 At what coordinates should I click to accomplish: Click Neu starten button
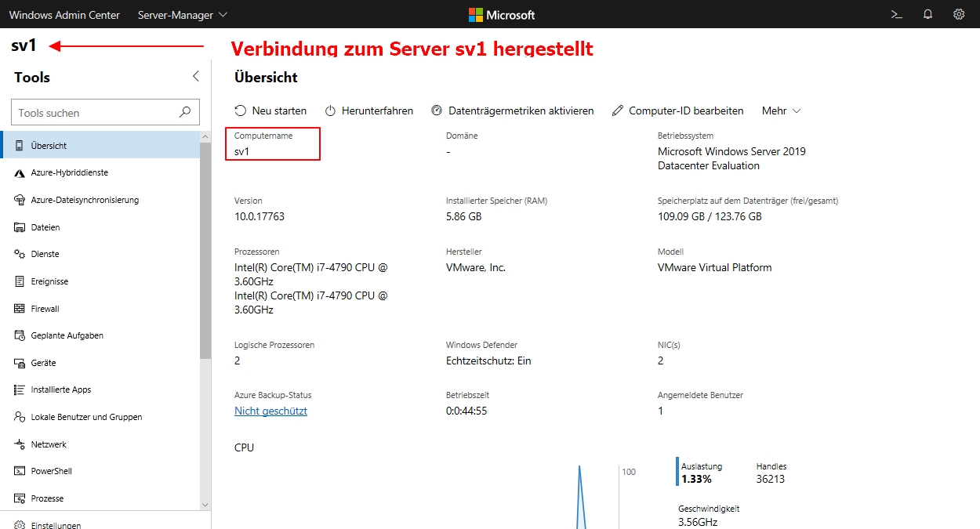click(270, 111)
